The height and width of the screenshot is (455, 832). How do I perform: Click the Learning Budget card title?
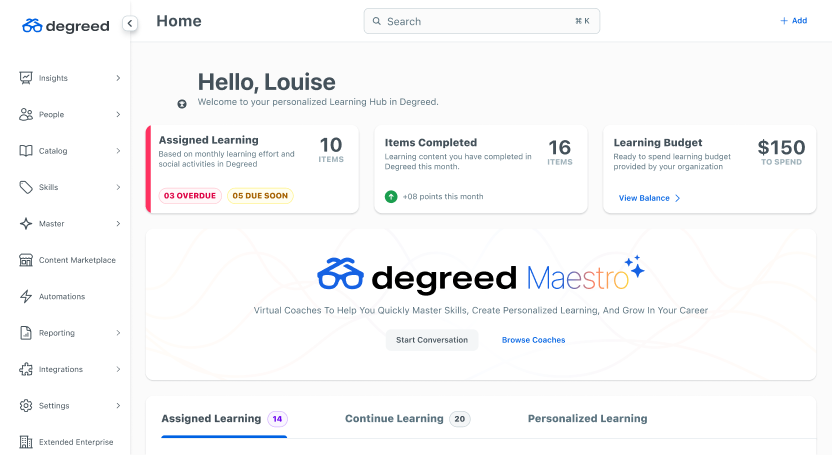pos(658,143)
